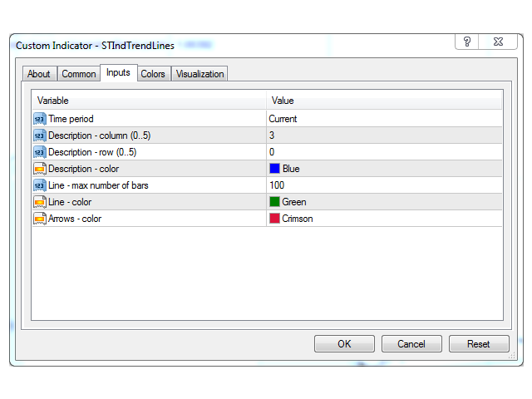Click the 'Blue' value text
This screenshot has height=399, width=532.
[x=291, y=169]
